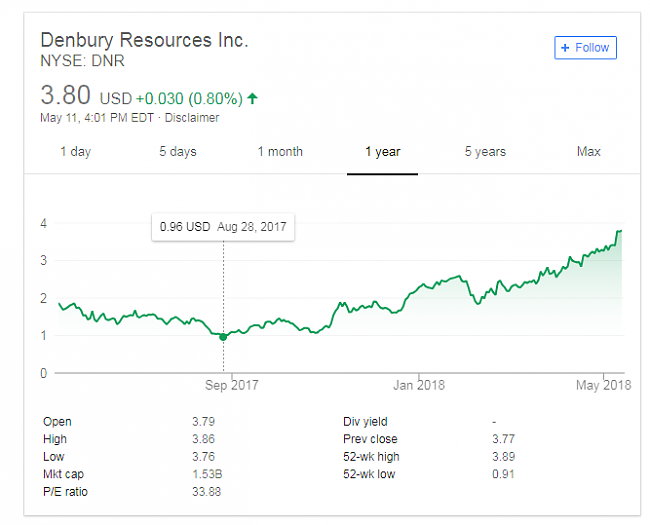Screen dimensions: 650x525
Task: Show the 1 month chart
Action: click(x=280, y=152)
